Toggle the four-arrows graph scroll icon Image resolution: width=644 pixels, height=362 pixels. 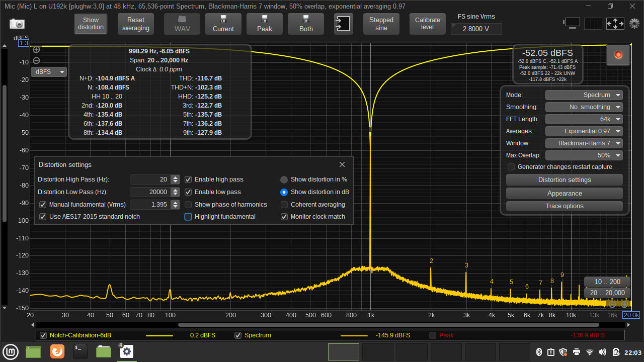click(x=615, y=24)
